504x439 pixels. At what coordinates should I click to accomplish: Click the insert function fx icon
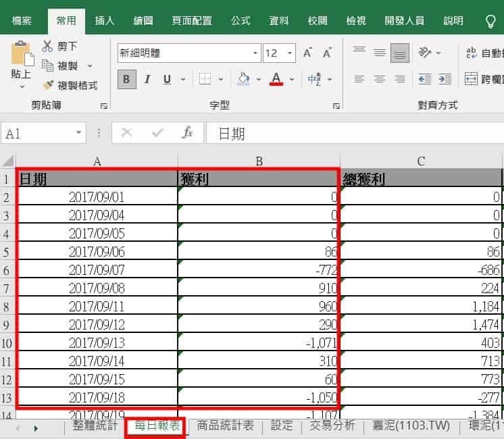(x=188, y=133)
